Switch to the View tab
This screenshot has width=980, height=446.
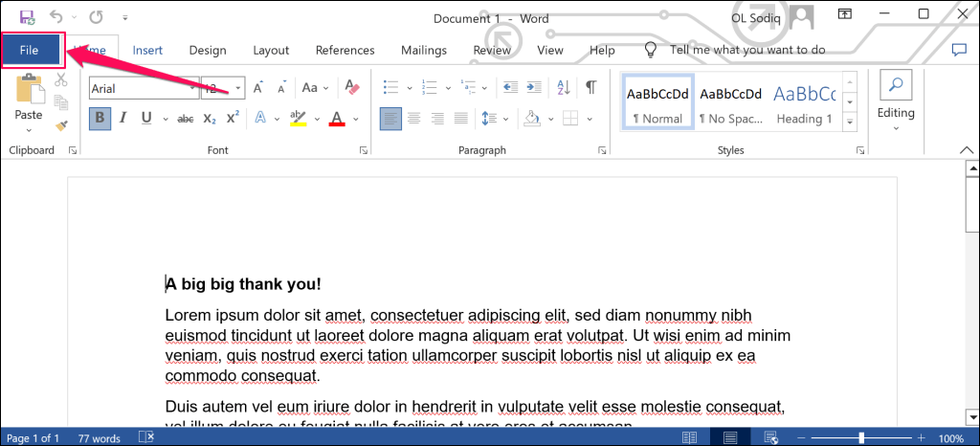click(550, 51)
